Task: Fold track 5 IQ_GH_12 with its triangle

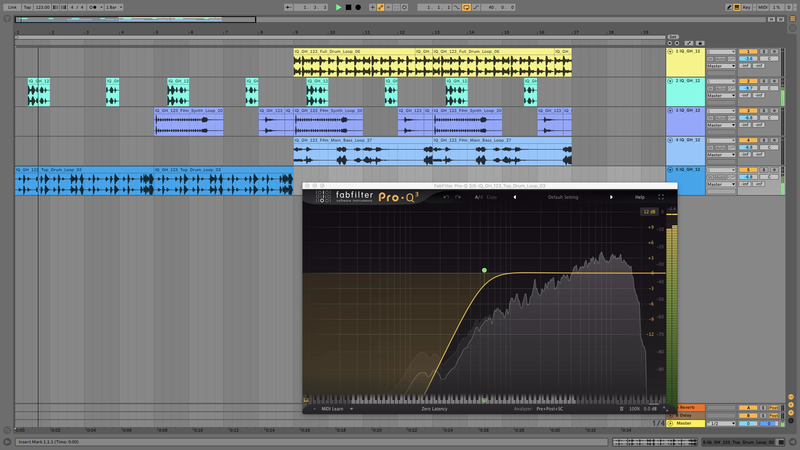Action: click(670, 170)
